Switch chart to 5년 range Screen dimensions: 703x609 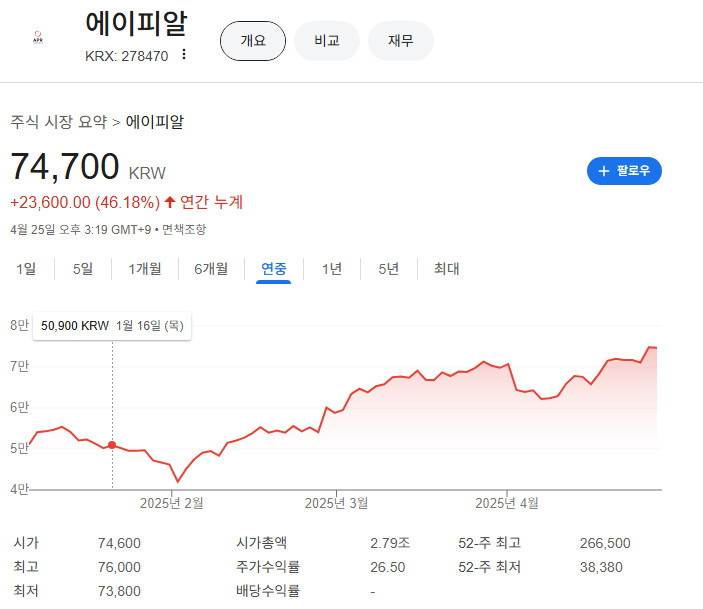point(388,268)
